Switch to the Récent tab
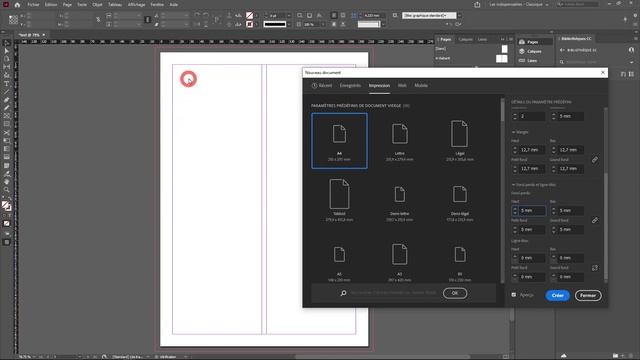640x360 pixels. coord(322,86)
